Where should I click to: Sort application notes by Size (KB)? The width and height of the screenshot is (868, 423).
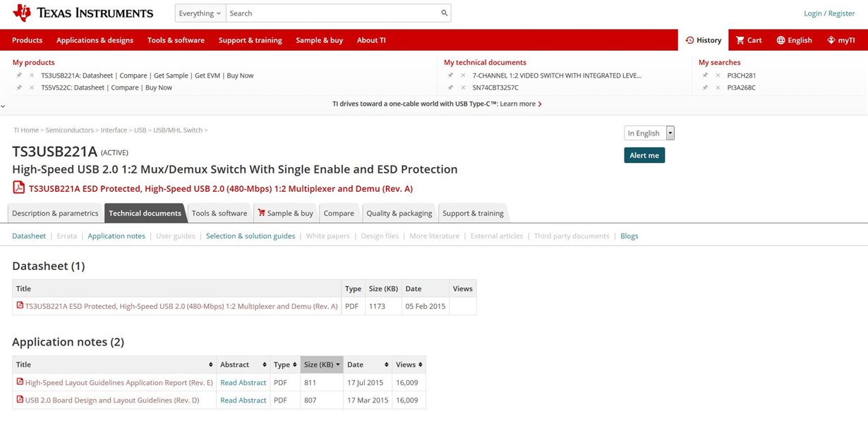(x=322, y=364)
